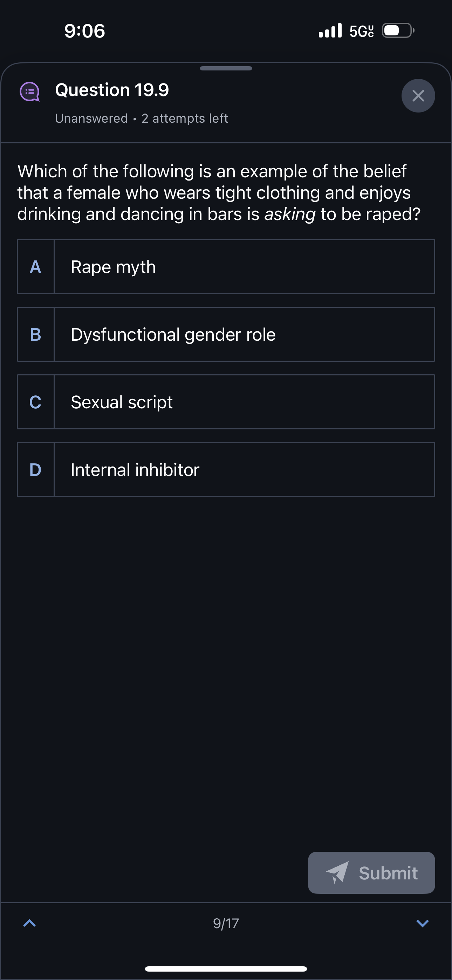Select answer A Rape myth
The width and height of the screenshot is (452, 980).
244,267
